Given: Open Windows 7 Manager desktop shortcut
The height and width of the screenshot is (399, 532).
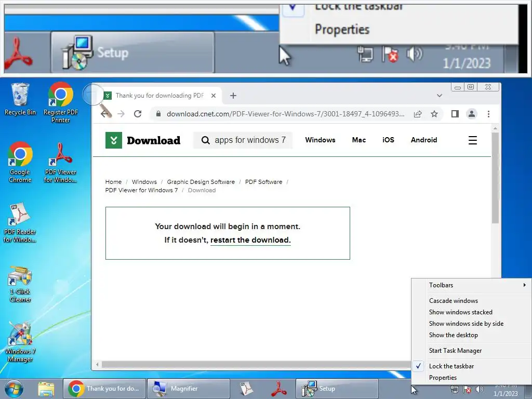Looking at the screenshot, I should click(x=20, y=342).
